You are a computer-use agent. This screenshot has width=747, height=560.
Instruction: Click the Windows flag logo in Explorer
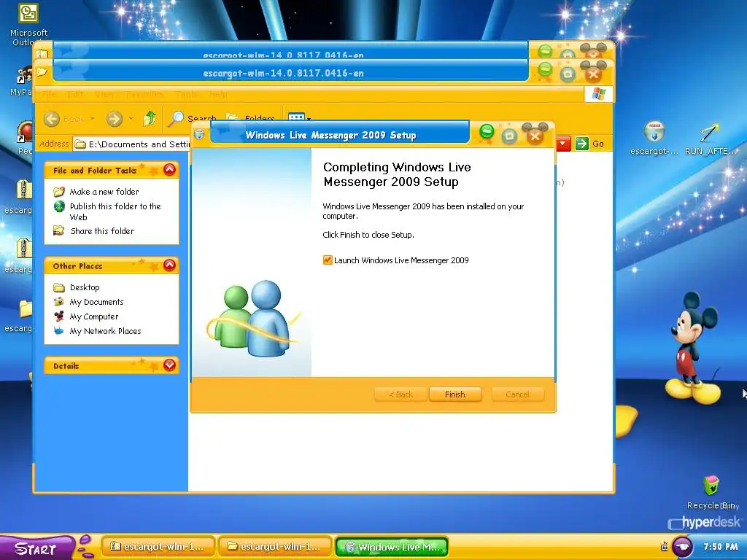598,94
